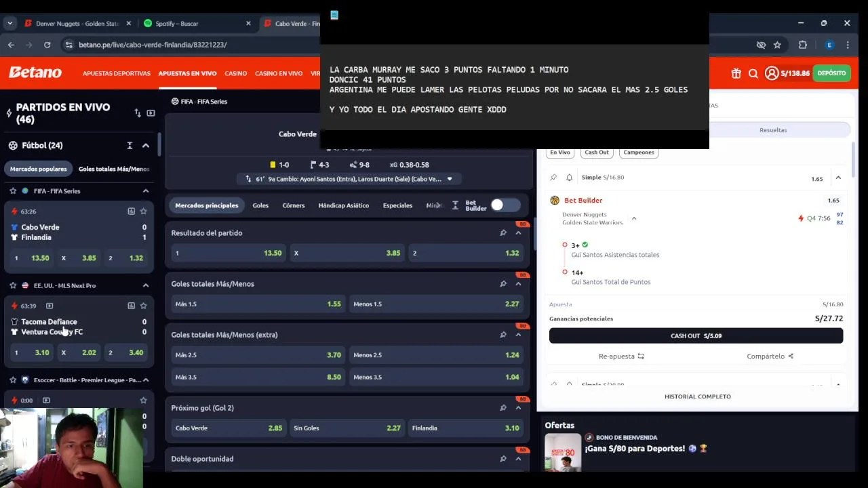Collapse the Denver Nuggets Golden State Warriors selections
The width and height of the screenshot is (868, 488).
click(634, 218)
